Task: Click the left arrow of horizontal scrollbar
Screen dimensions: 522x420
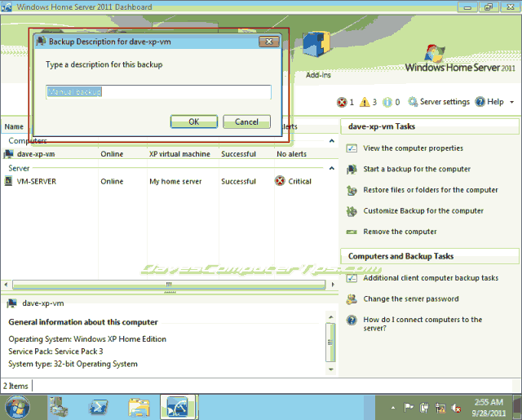Action: pos(6,285)
